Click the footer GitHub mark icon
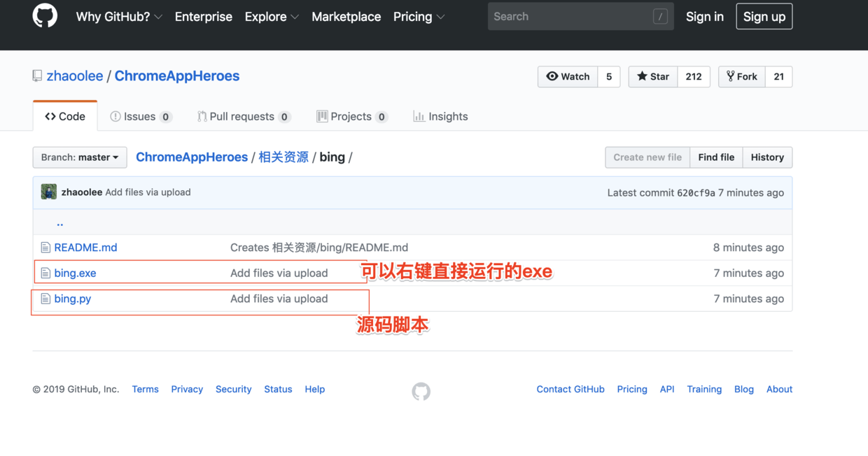868x456 pixels. point(421,391)
